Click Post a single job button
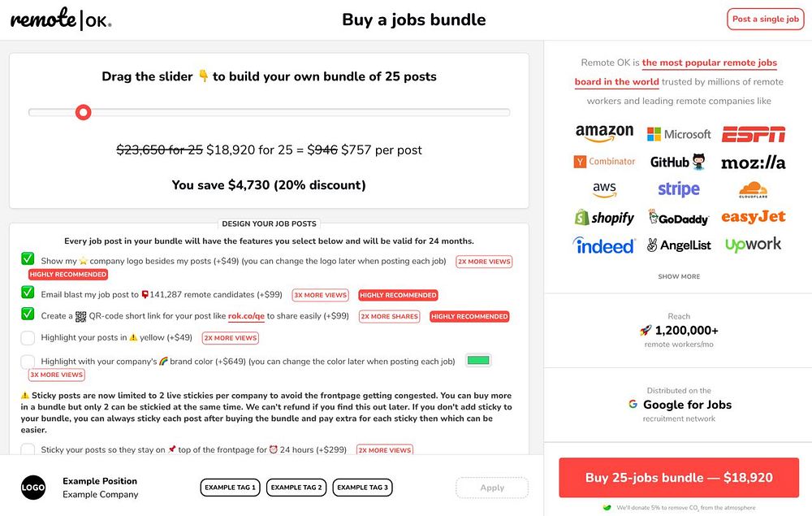Image resolution: width=812 pixels, height=516 pixels. [765, 20]
